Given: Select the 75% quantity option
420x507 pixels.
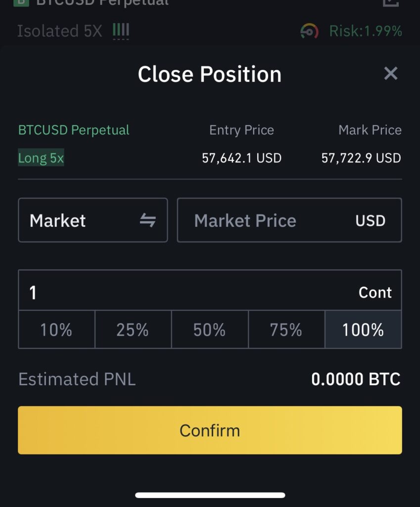Looking at the screenshot, I should point(286,329).
